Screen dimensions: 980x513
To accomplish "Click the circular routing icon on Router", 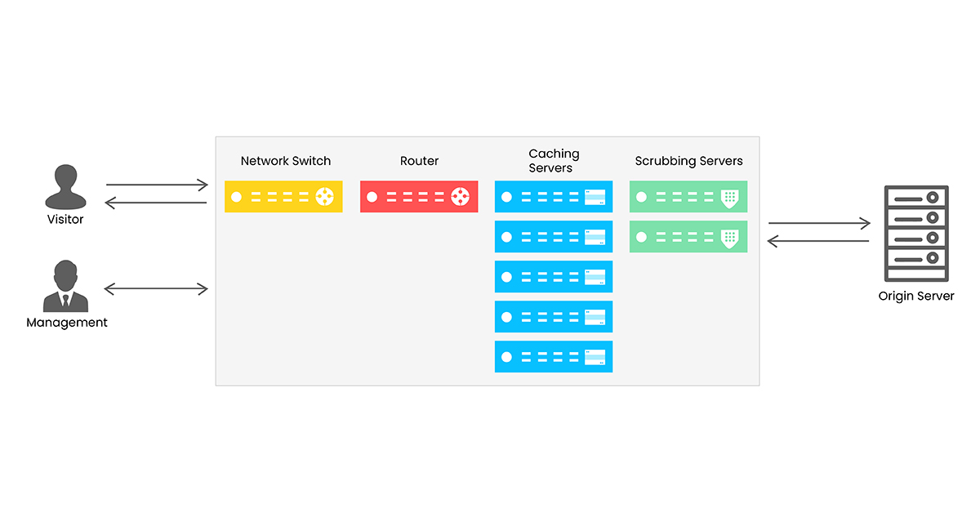I will pyautogui.click(x=461, y=197).
